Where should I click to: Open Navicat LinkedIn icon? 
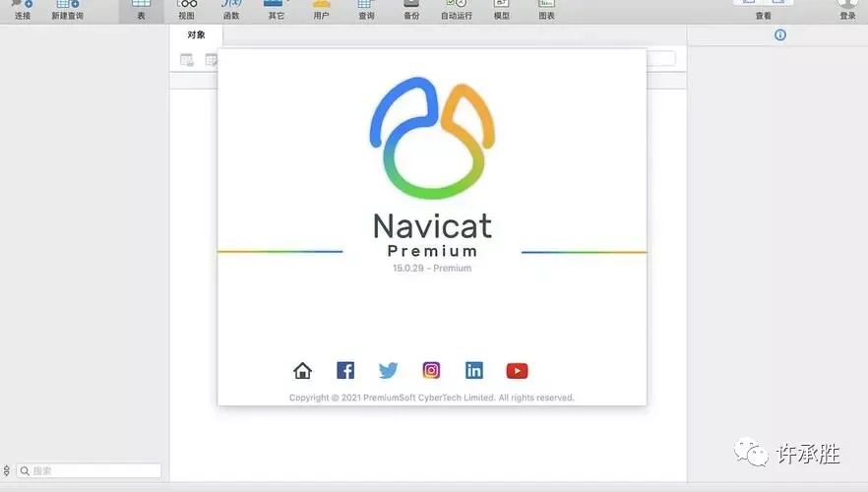[x=474, y=370]
